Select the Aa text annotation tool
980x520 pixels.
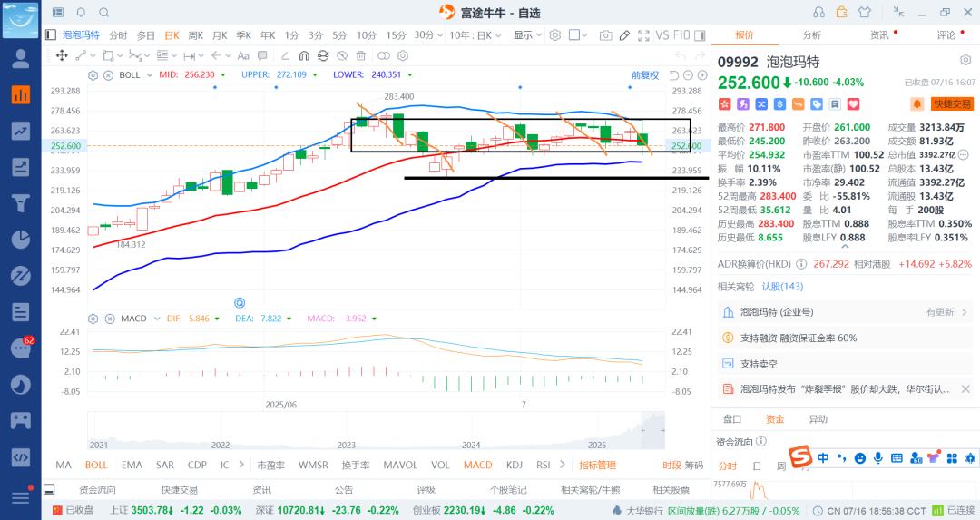pyautogui.click(x=244, y=55)
